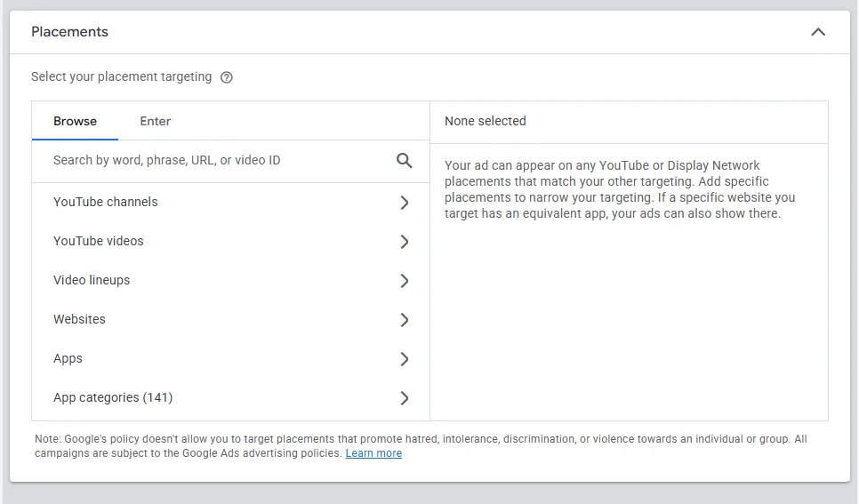Image resolution: width=859 pixels, height=504 pixels.
Task: Expand the App categories chevron arrow
Action: pos(405,398)
